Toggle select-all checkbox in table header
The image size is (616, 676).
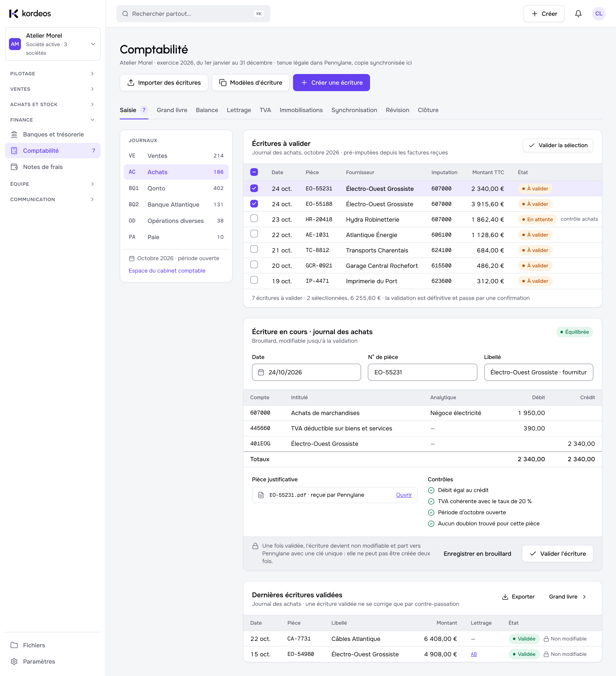(x=254, y=172)
